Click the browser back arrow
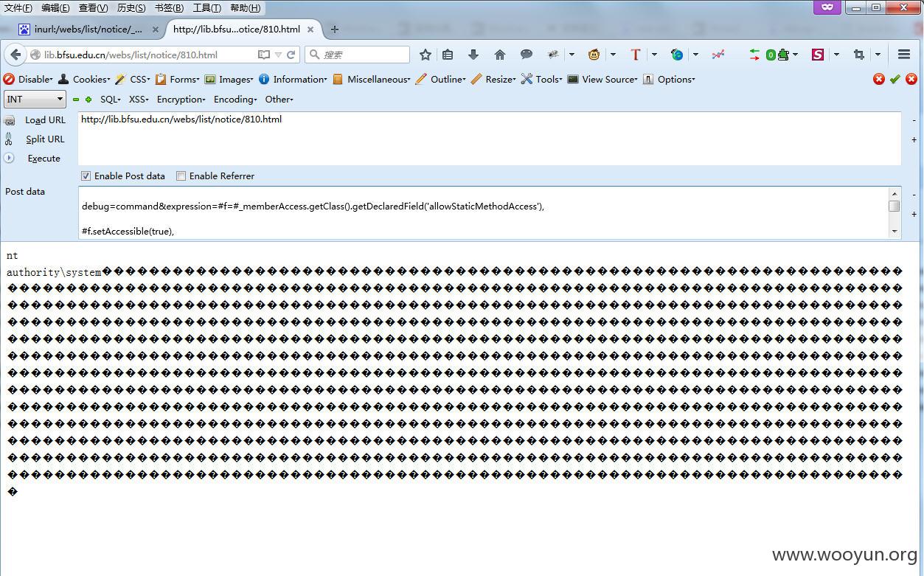Viewport: 924px width, 576px height. point(15,55)
